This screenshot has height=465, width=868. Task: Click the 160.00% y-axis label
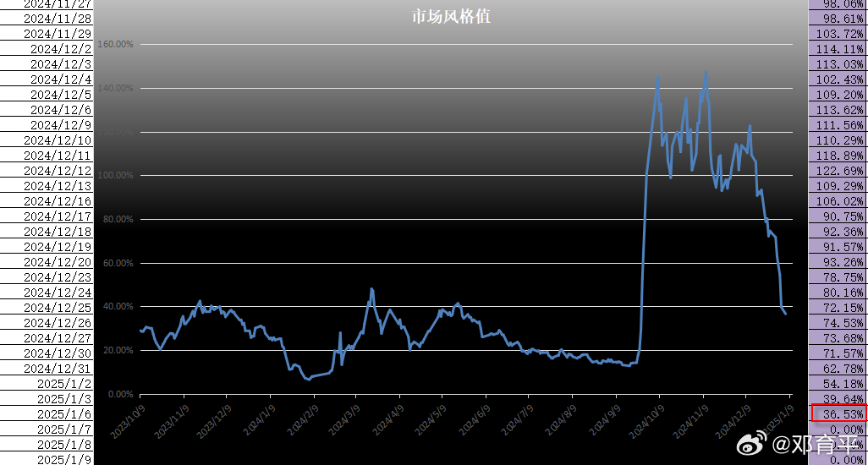pos(115,44)
